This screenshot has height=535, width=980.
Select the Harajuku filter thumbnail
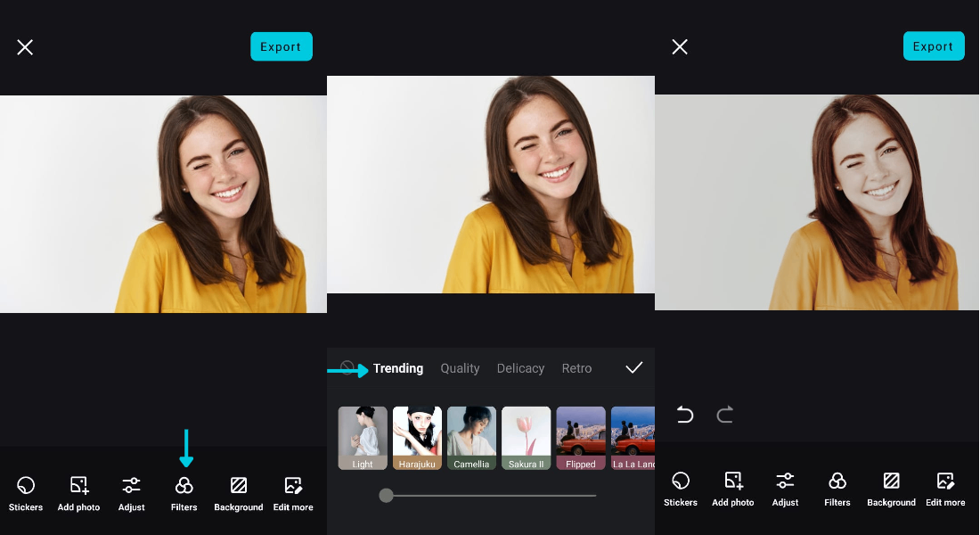(417, 438)
